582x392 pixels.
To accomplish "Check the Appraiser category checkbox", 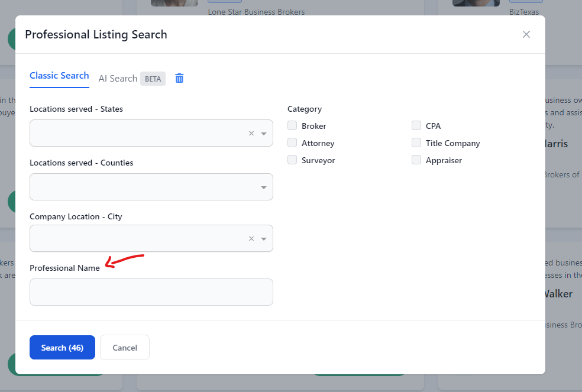I will point(416,160).
